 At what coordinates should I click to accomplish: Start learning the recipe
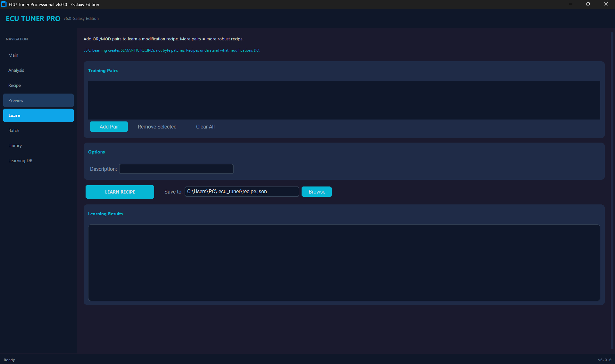(x=120, y=192)
